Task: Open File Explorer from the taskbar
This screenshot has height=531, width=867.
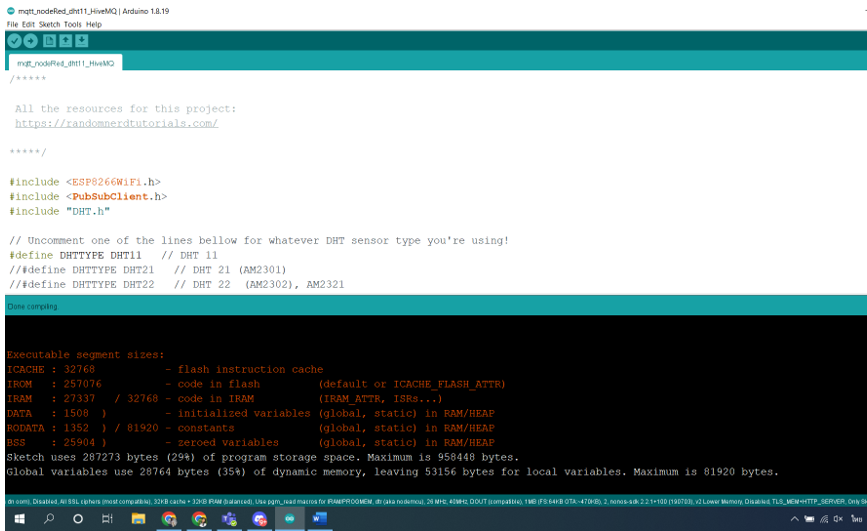Action: [x=138, y=519]
